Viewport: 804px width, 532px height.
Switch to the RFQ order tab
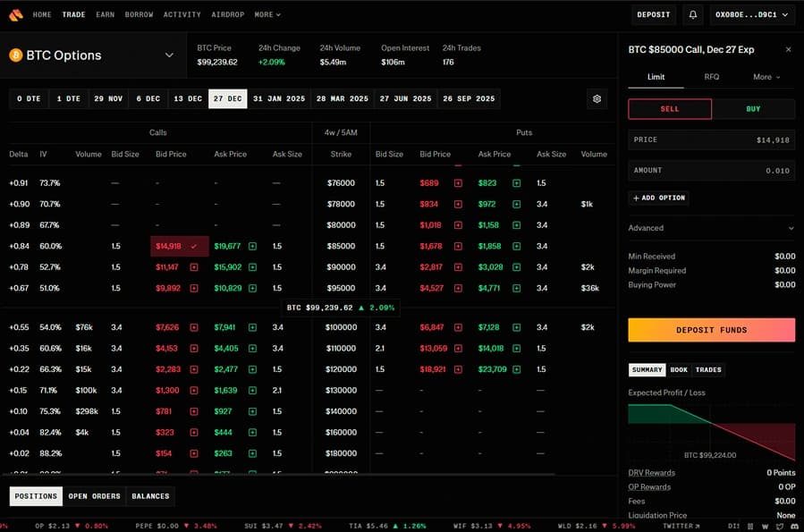[711, 77]
